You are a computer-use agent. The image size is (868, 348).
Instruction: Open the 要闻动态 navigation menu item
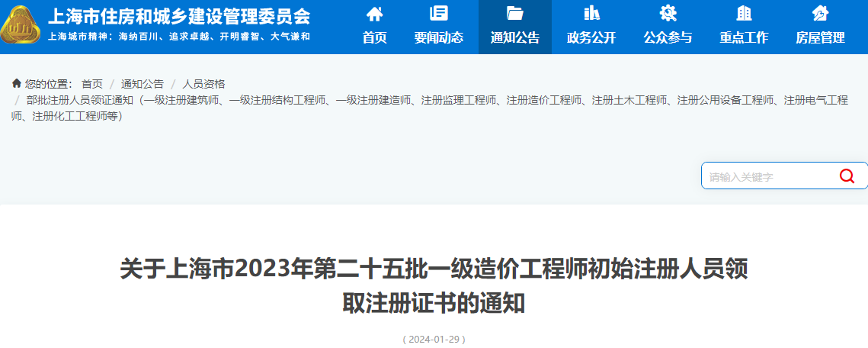[439, 37]
